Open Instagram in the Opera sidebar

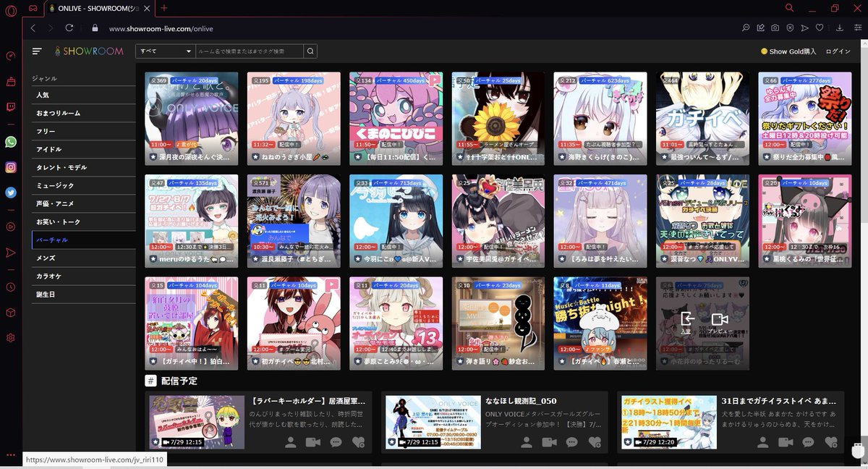[11, 167]
